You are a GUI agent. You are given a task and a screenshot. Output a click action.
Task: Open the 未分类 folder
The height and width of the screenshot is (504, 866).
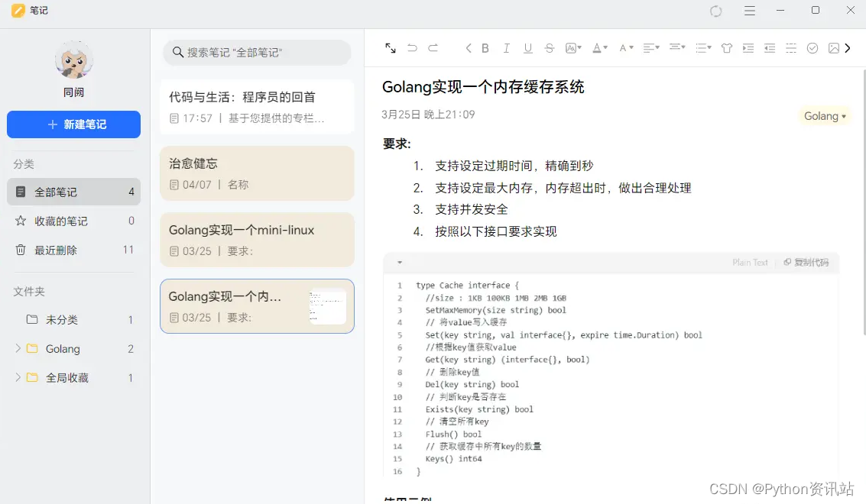[x=73, y=320]
